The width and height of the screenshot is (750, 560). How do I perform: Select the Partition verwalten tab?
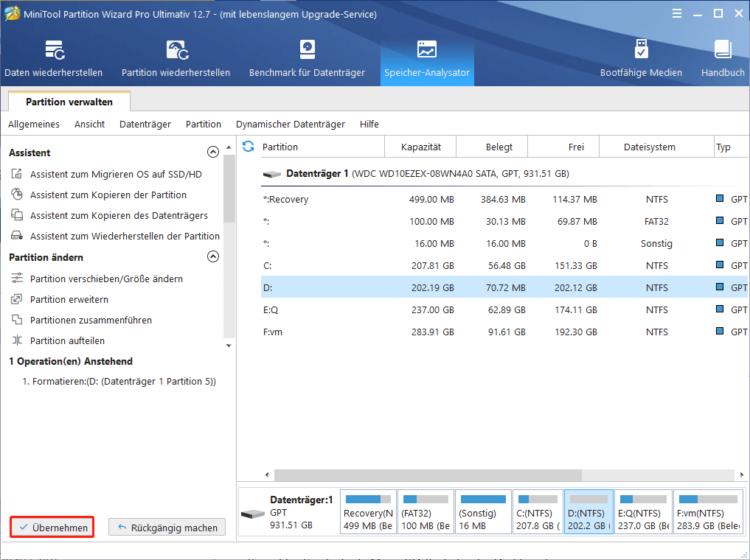(x=69, y=102)
